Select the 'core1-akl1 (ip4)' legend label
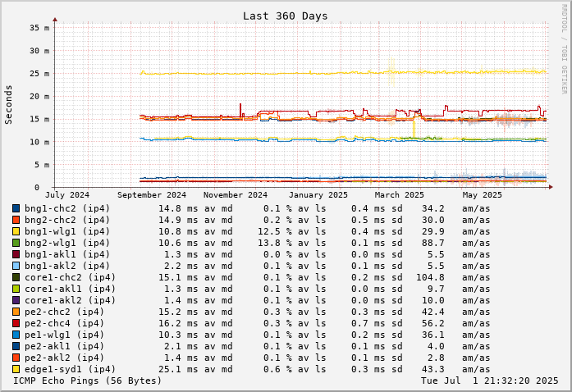 click(70, 289)
